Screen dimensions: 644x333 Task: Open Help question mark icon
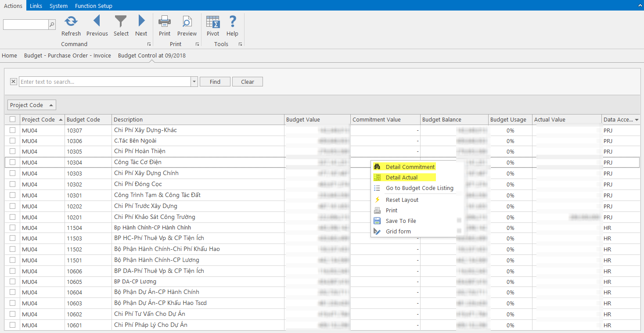coord(233,21)
